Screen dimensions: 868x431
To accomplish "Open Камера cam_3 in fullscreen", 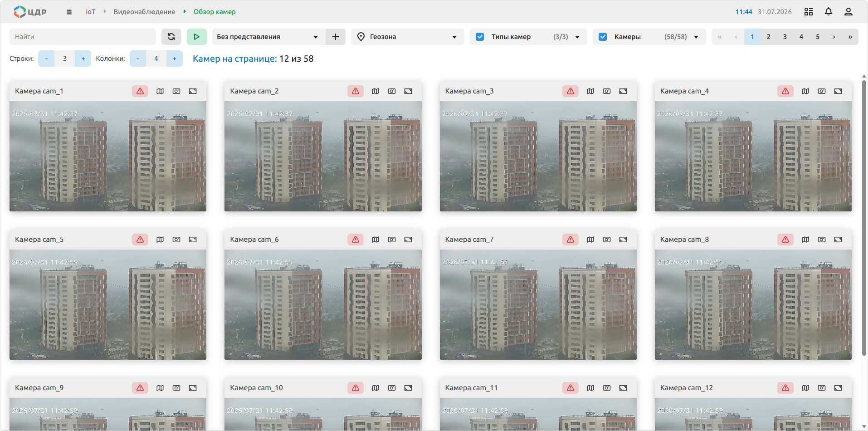I will click(x=623, y=91).
